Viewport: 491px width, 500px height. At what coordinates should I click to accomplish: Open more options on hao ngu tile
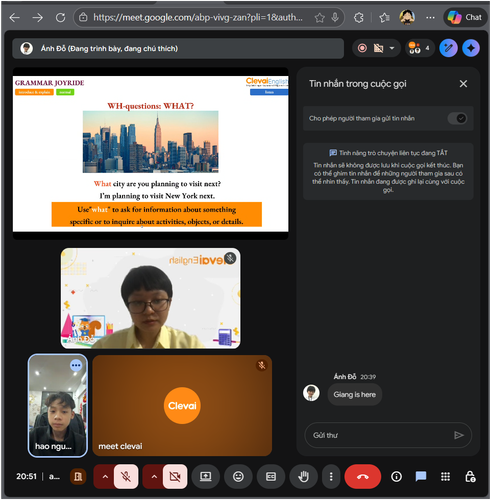point(76,365)
